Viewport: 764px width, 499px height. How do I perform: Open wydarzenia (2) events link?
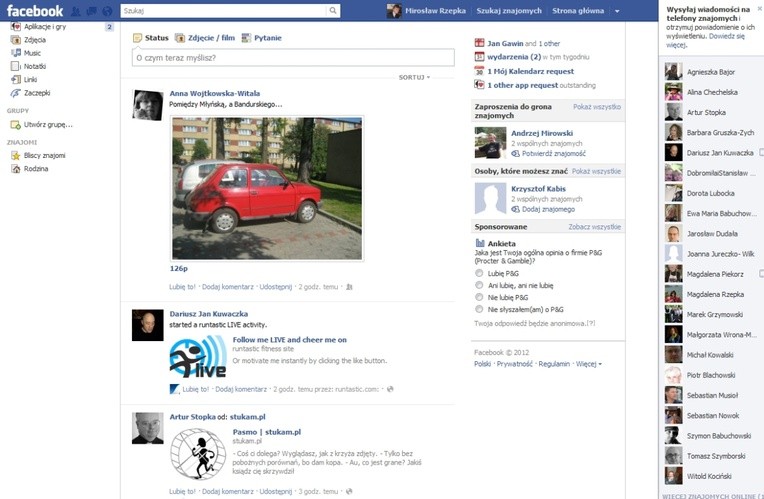[514, 57]
